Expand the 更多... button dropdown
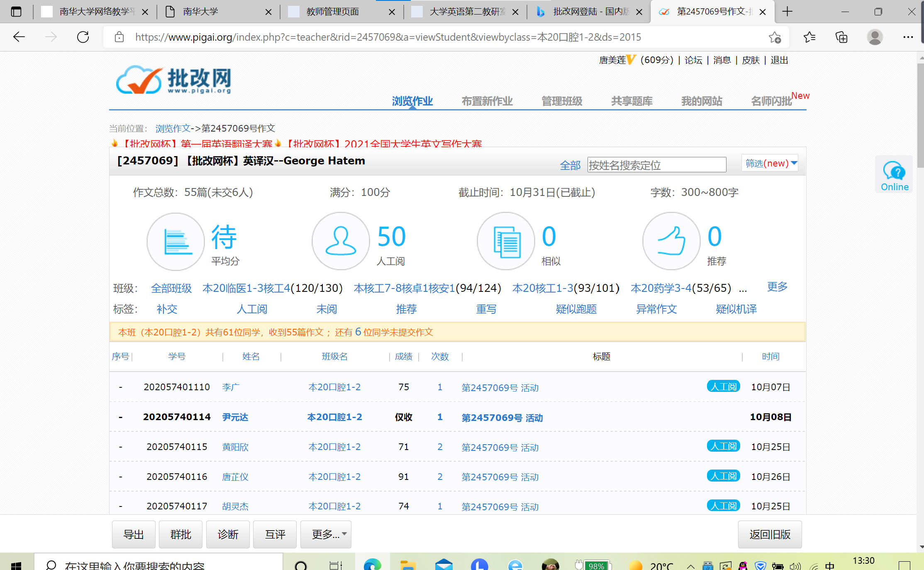 click(326, 534)
